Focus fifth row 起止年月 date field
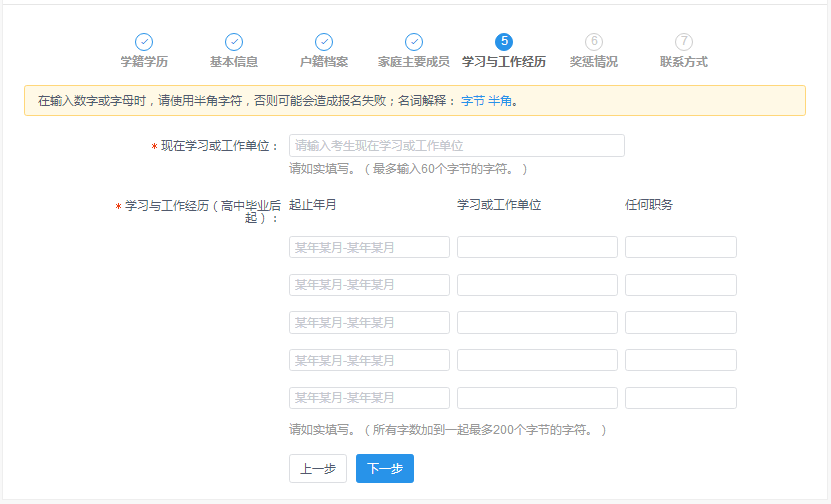831x504 pixels. click(x=369, y=398)
